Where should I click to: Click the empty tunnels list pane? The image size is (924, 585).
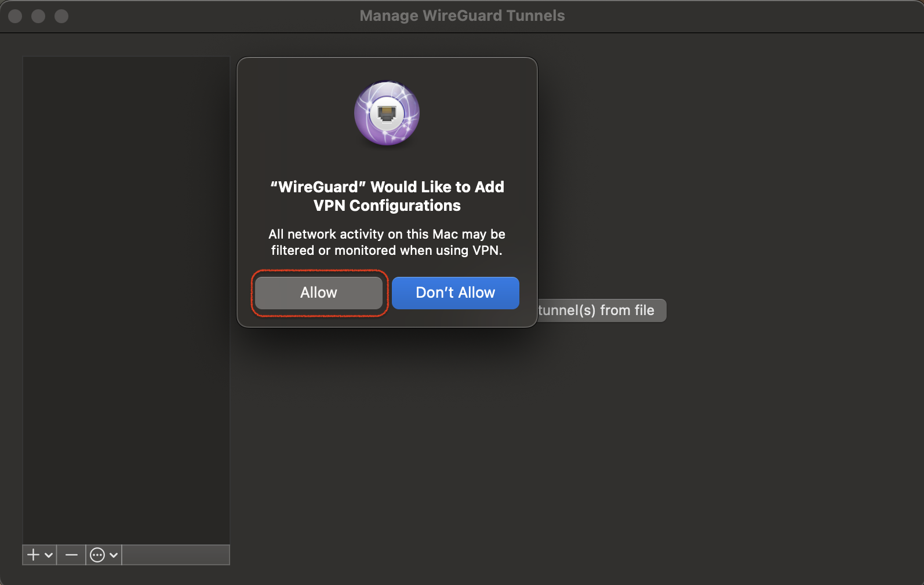click(x=126, y=300)
